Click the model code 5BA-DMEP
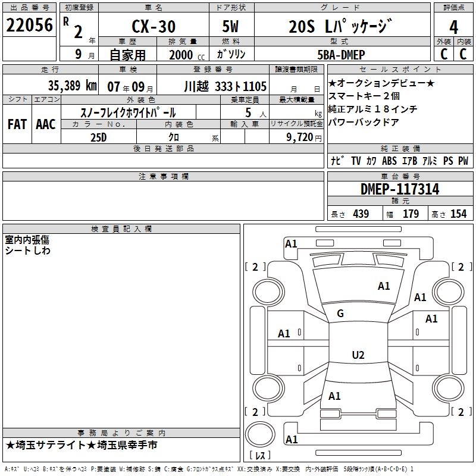 click(x=341, y=55)
